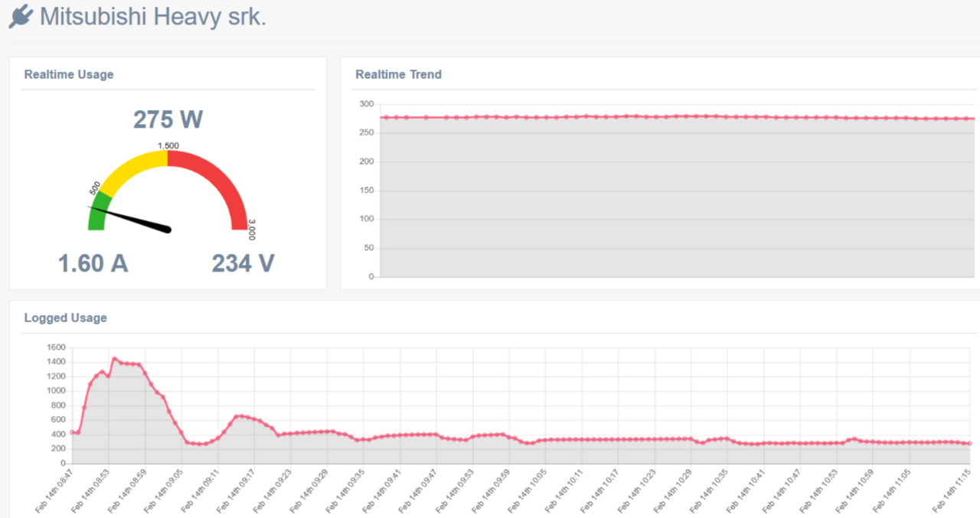Click the 500 label on the gauge
The width and height of the screenshot is (980, 518).
click(x=95, y=188)
